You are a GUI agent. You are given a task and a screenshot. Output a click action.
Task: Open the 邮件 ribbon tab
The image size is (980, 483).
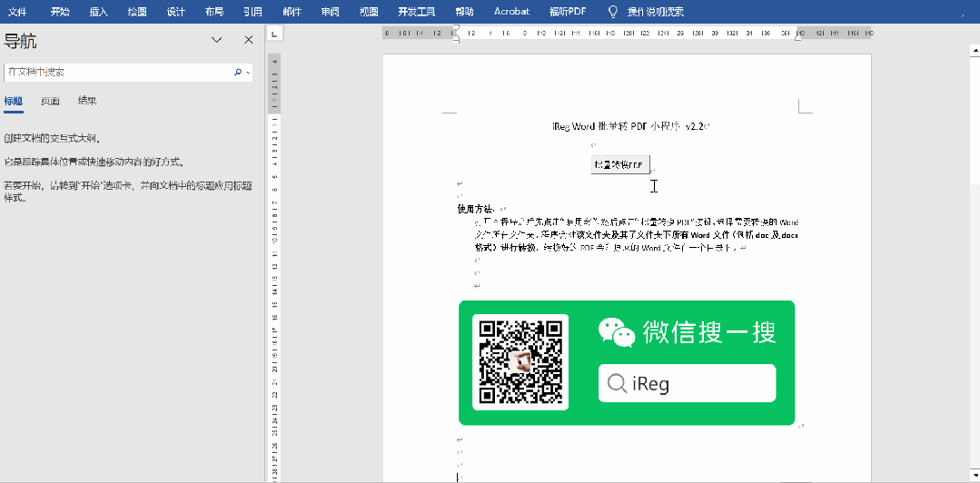[x=292, y=11]
